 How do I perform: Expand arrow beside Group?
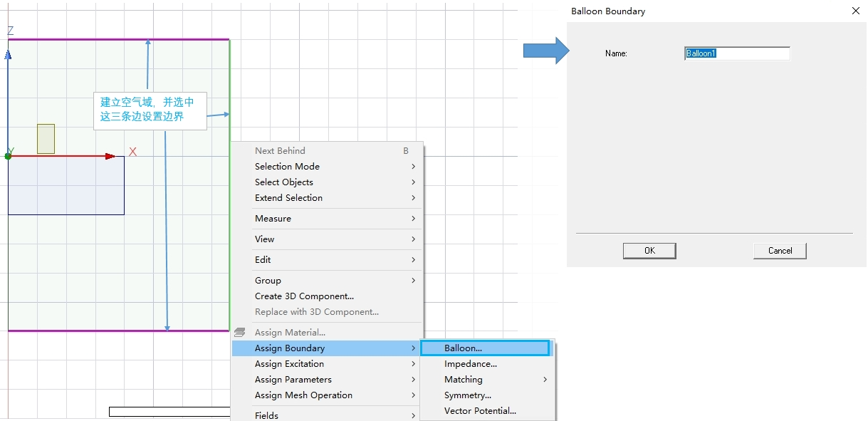413,281
